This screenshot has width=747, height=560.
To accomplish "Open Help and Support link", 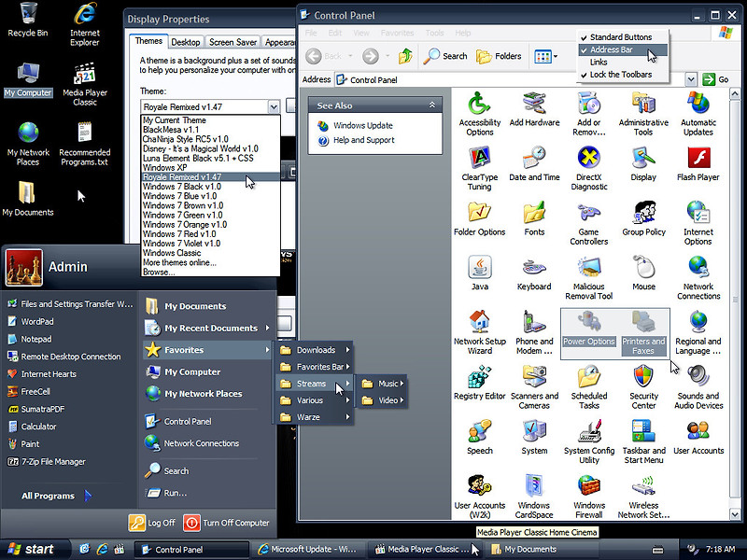I will [364, 140].
